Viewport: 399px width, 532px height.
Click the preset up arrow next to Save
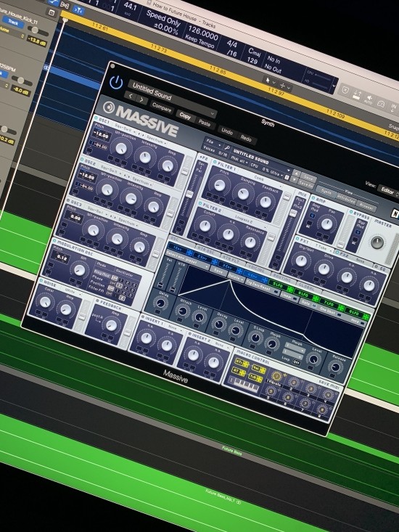click(x=296, y=173)
